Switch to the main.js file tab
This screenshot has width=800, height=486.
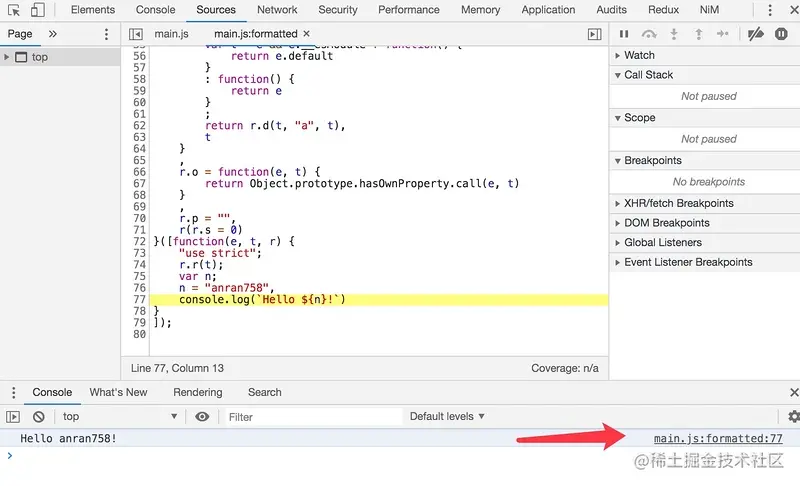171,34
